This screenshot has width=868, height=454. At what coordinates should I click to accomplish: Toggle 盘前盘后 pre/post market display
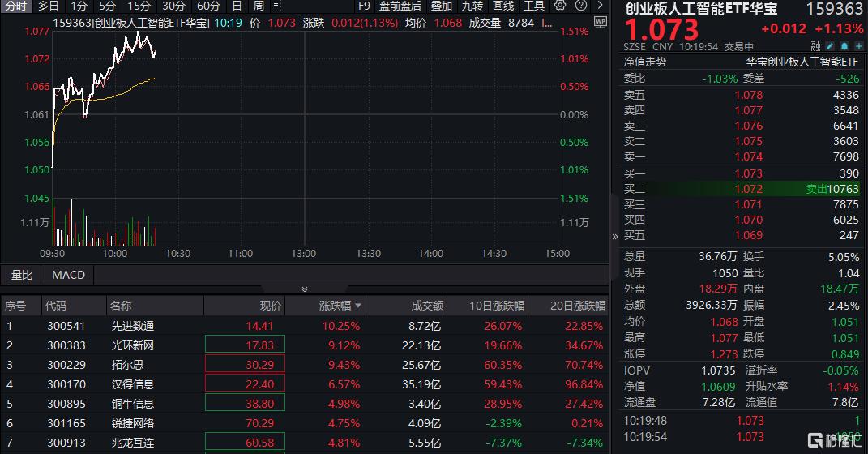pos(400,6)
